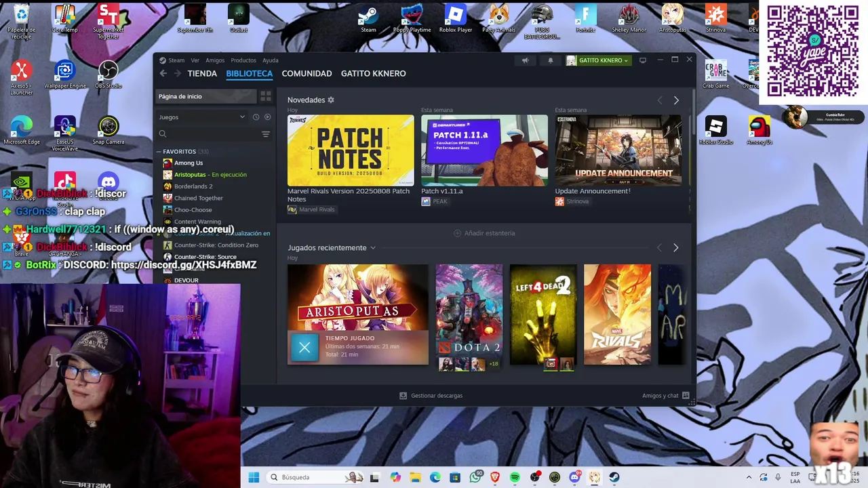Open Wallpaper Engine desktop icon
868x488 pixels.
[65, 75]
